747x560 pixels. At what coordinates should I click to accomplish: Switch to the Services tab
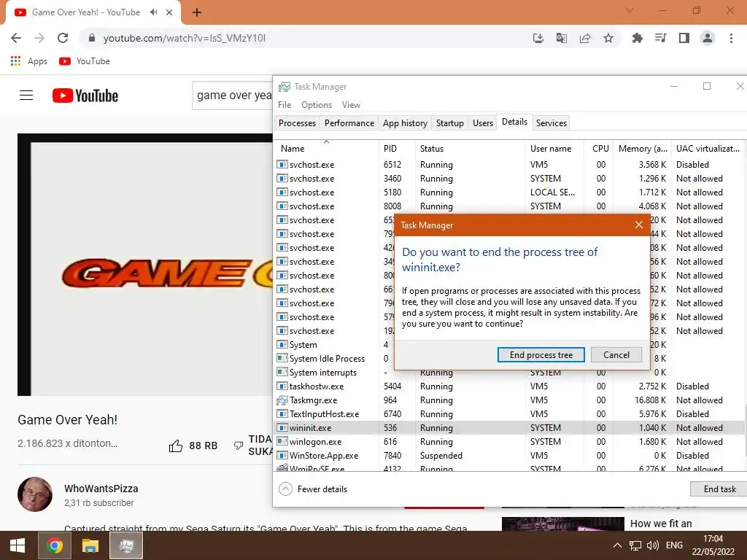click(x=551, y=122)
